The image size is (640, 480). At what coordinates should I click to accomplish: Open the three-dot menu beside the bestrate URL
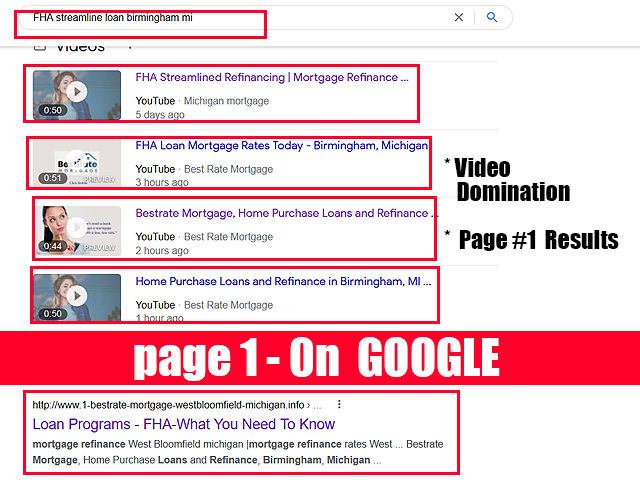(x=339, y=404)
